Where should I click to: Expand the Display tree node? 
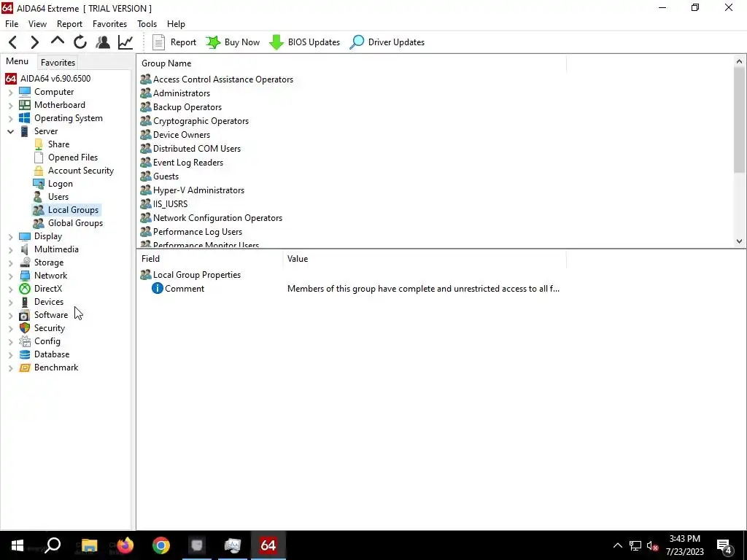[10, 236]
